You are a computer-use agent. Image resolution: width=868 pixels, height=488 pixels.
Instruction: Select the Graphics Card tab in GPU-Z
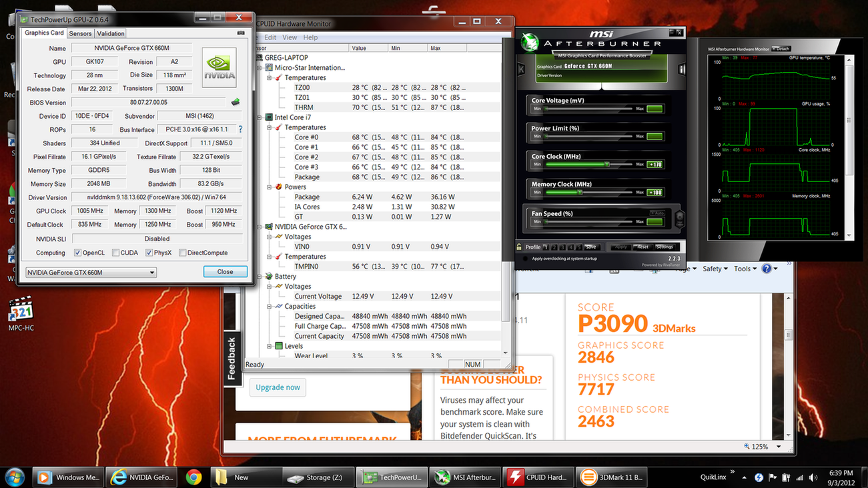coord(44,33)
